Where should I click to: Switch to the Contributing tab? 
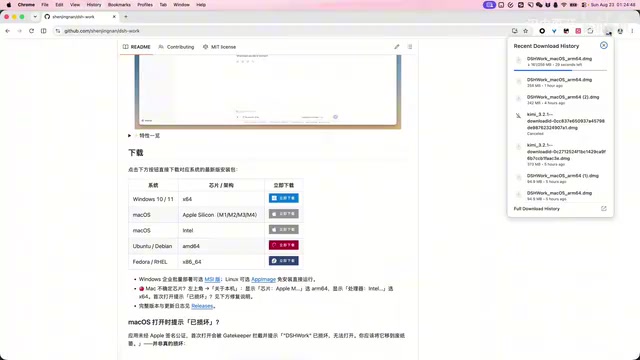click(176, 47)
